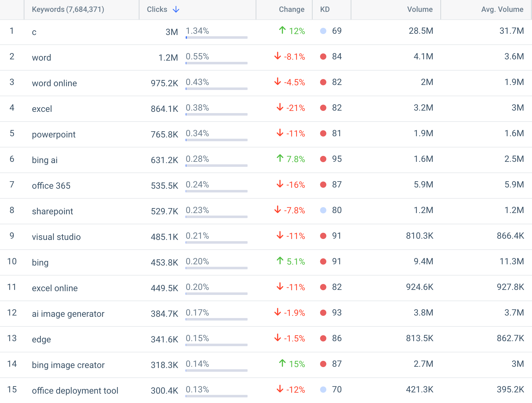Select the -16% change value
The image size is (532, 403).
pyautogui.click(x=295, y=185)
